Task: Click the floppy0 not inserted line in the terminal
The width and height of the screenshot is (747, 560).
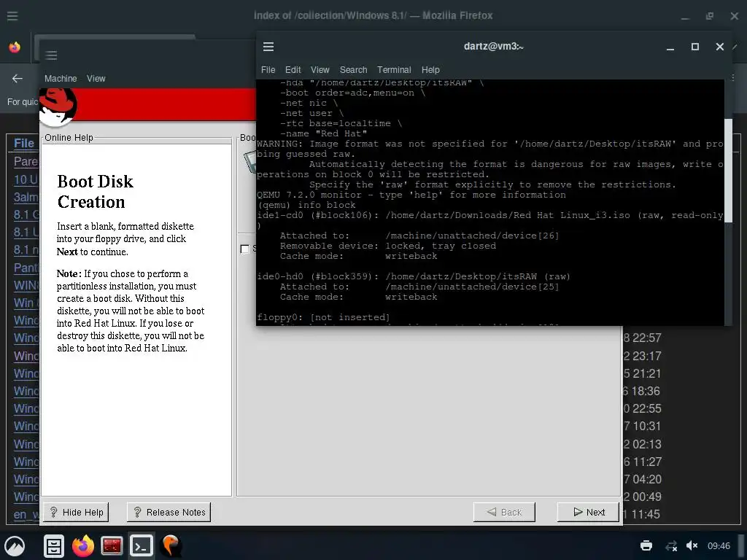Action: (x=323, y=317)
